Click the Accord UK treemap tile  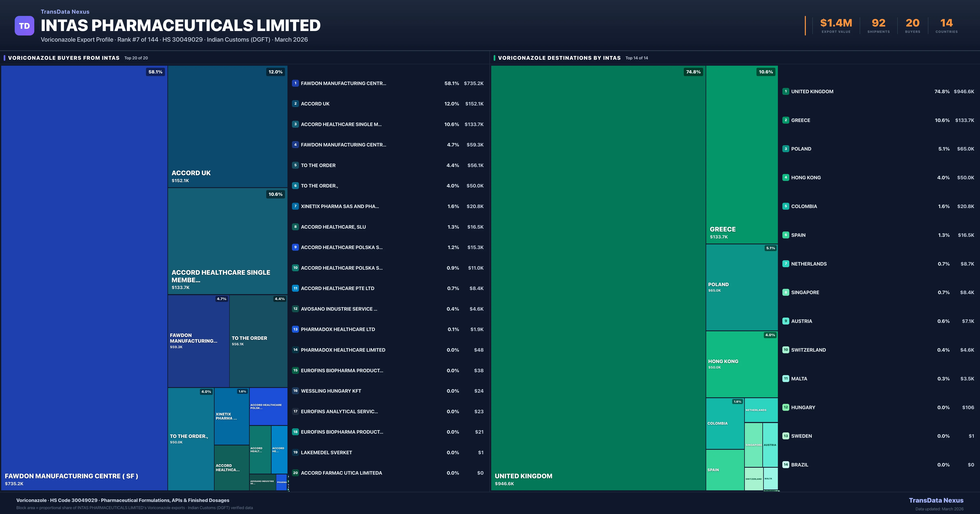(227, 126)
